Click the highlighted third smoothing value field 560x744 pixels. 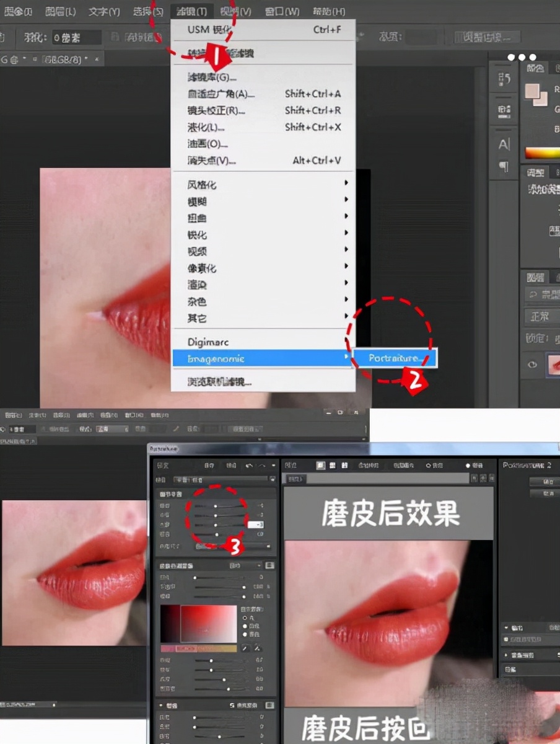[x=256, y=525]
